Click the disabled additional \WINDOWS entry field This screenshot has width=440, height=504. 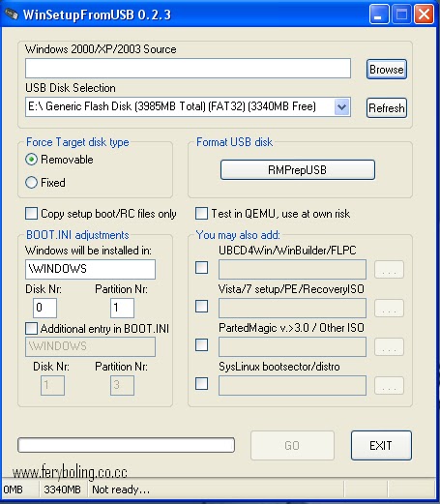point(90,346)
